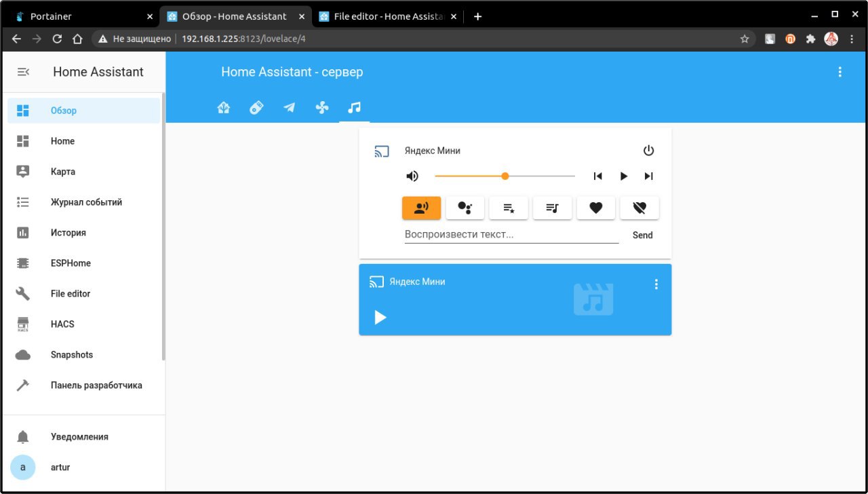Screen dimensions: 868x494
Task: Dislike track with crossed heart button
Action: click(x=639, y=208)
